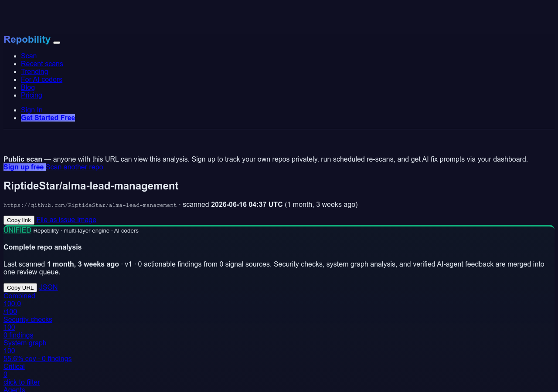Go to Recent scans page
The image size is (558, 392).
click(x=42, y=64)
